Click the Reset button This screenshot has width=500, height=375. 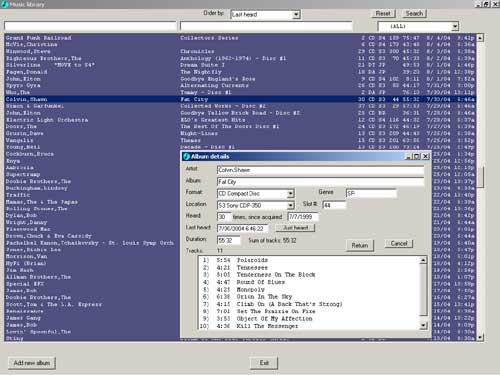pyautogui.click(x=383, y=14)
